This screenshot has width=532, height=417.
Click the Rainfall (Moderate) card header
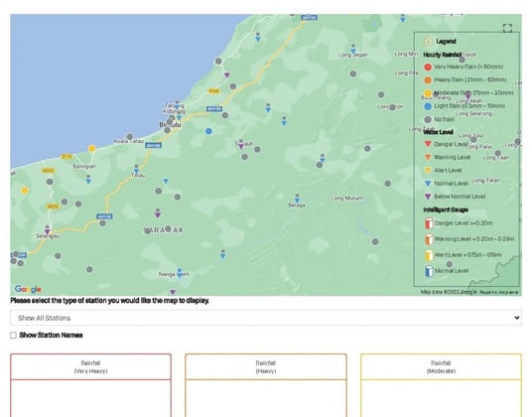[x=441, y=367]
